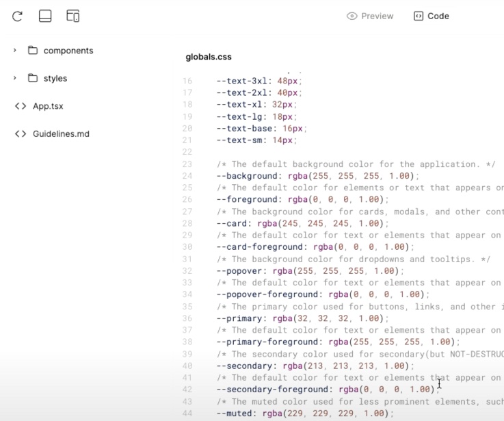Open the App.tsx file name

coord(48,106)
